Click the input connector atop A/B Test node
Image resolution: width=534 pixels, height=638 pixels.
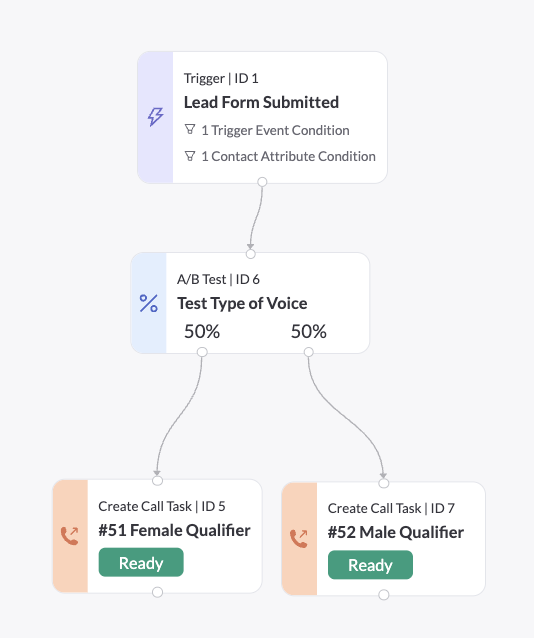(251, 254)
